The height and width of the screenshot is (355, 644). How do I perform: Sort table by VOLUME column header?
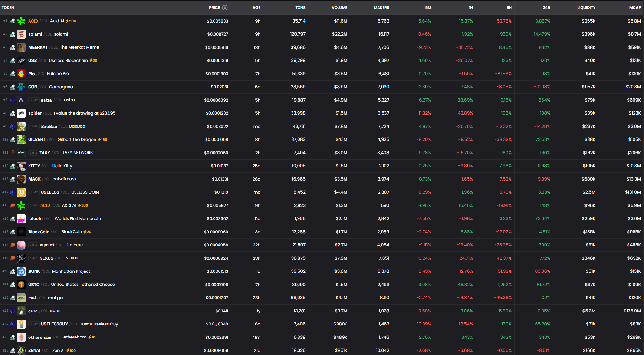pyautogui.click(x=339, y=8)
